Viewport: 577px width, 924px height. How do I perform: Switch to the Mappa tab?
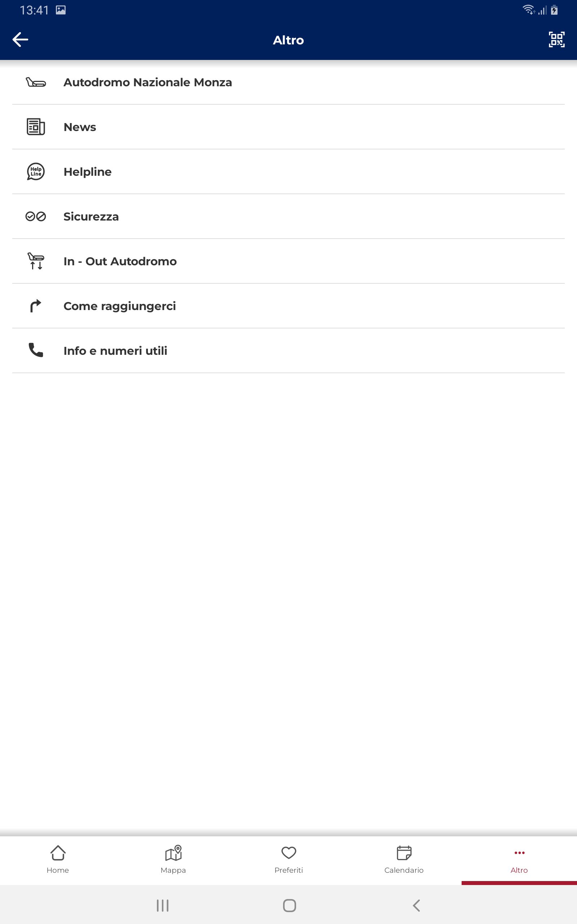[173, 860]
